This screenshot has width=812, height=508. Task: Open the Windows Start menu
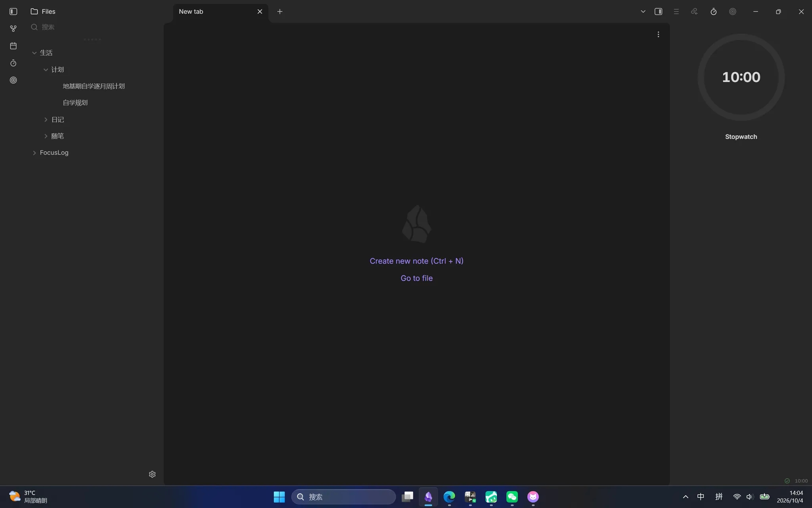[x=279, y=496]
